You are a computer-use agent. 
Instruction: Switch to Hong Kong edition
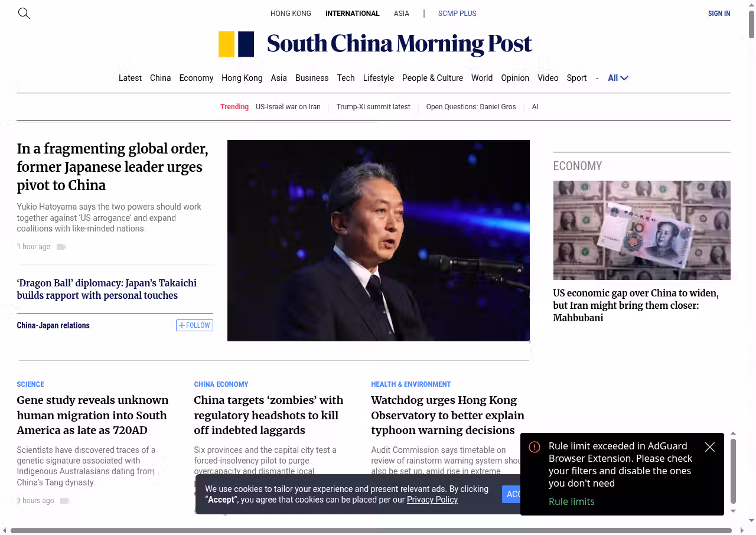(291, 14)
